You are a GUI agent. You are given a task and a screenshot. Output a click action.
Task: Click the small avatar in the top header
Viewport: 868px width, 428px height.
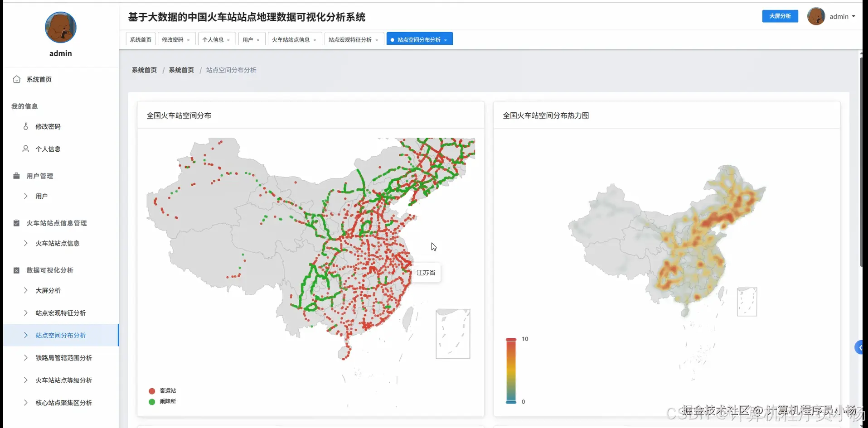pyautogui.click(x=816, y=16)
